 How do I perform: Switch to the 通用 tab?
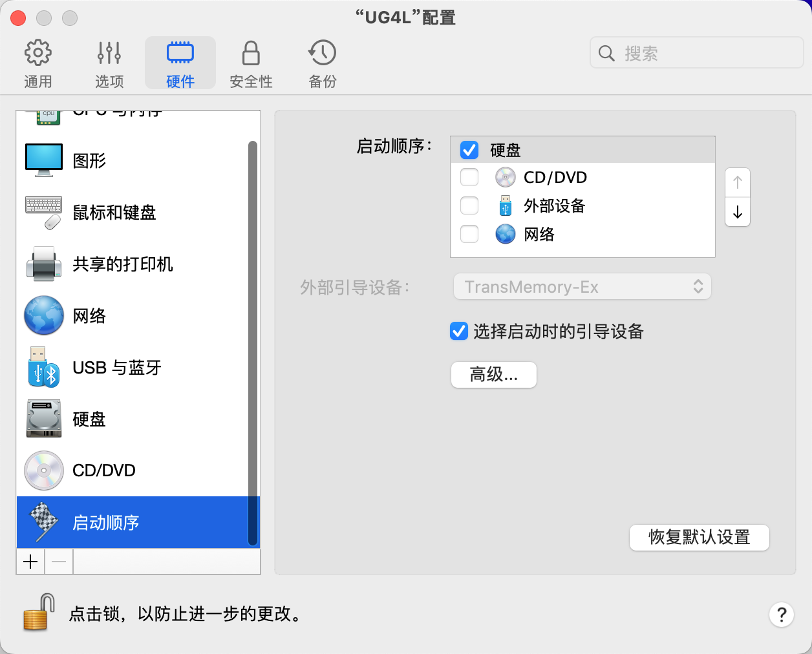click(38, 63)
